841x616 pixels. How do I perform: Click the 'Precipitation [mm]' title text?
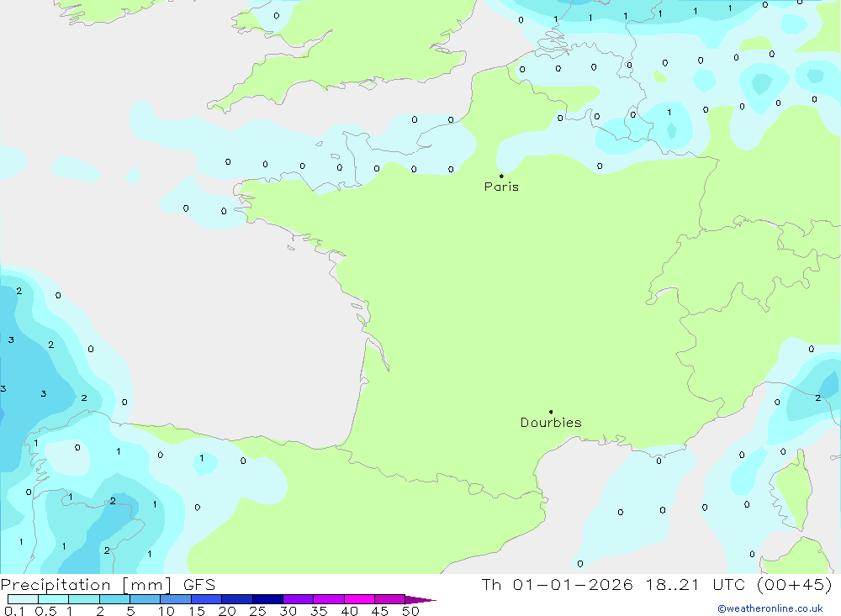(x=86, y=584)
